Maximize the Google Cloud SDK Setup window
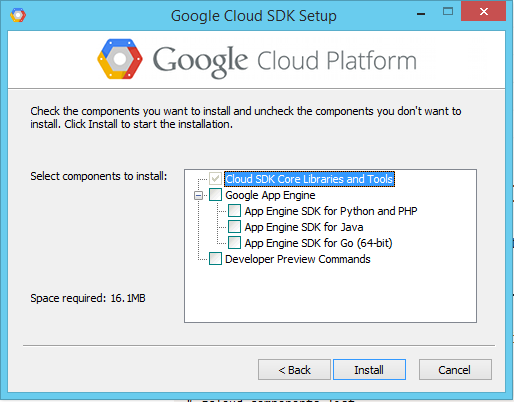 tap(448, 12)
